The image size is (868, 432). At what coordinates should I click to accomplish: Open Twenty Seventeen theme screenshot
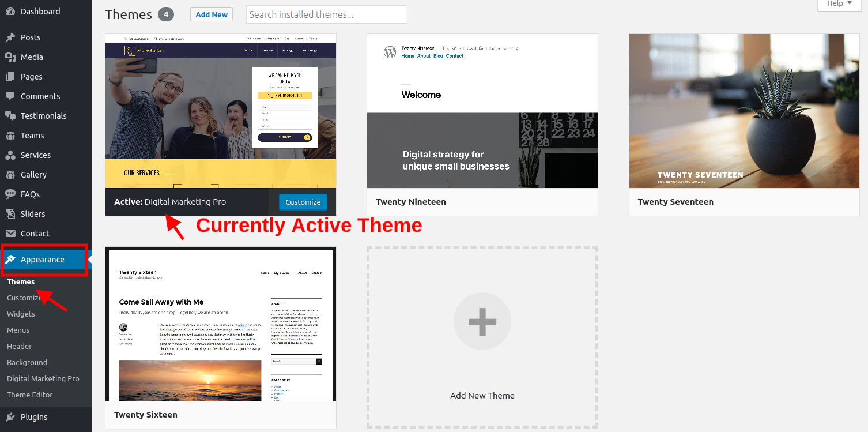(744, 111)
